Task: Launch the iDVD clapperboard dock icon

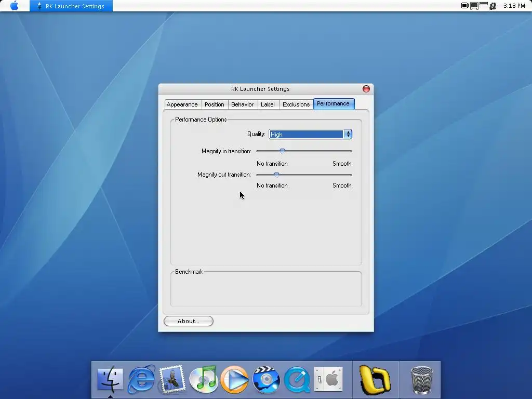Action: [266, 379]
